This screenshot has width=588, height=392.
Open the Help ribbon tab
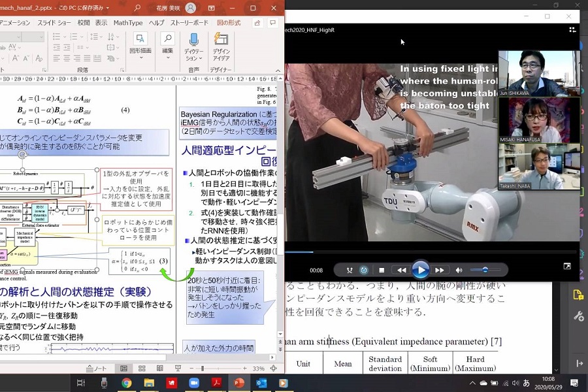click(157, 23)
